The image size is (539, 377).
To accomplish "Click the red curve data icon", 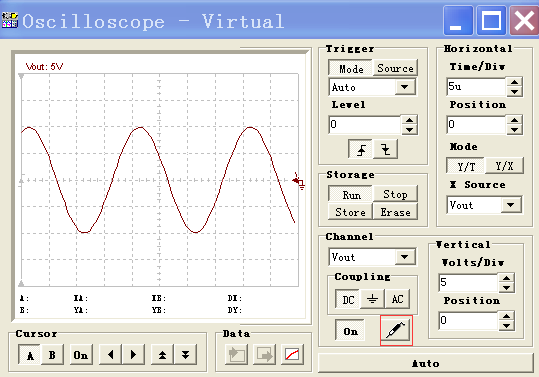I will (292, 355).
